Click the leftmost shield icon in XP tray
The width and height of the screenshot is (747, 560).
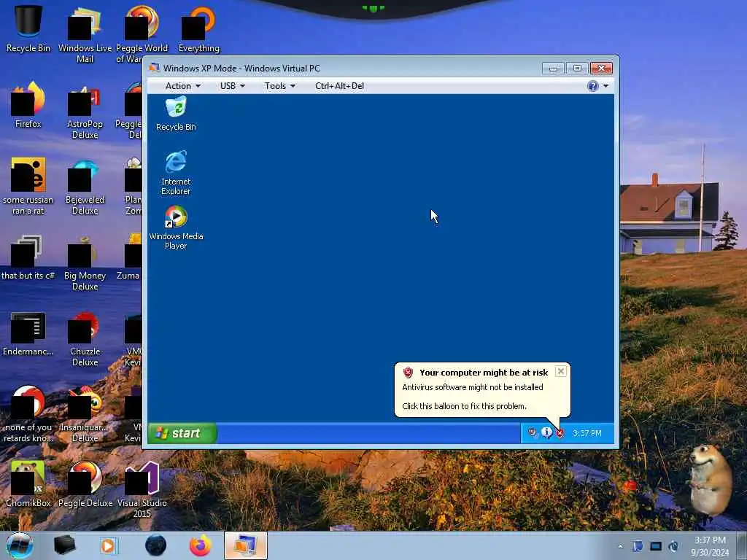coord(532,432)
